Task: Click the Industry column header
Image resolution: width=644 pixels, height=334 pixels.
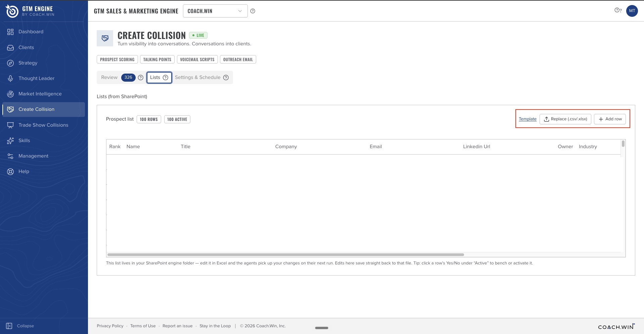Action: click(588, 147)
